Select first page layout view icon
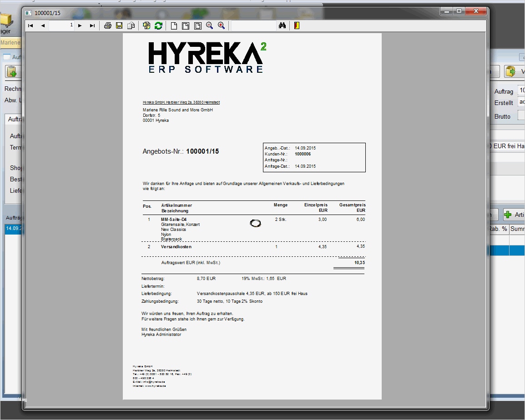525x420 pixels. [x=174, y=26]
